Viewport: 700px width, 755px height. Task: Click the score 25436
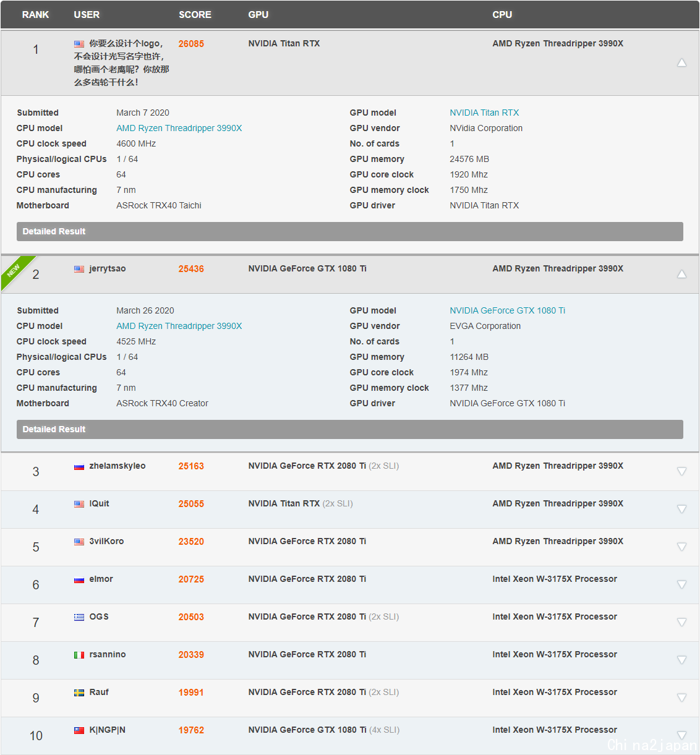pyautogui.click(x=191, y=269)
